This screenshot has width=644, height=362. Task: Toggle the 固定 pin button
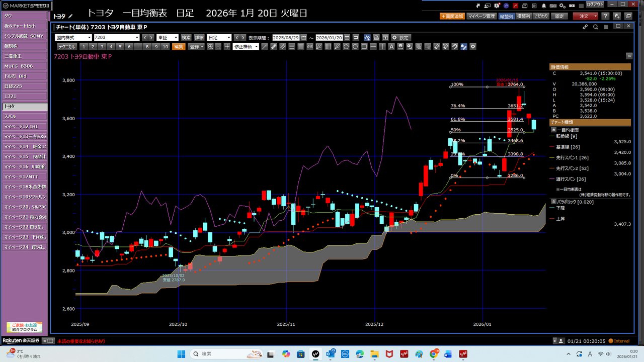coord(559,16)
